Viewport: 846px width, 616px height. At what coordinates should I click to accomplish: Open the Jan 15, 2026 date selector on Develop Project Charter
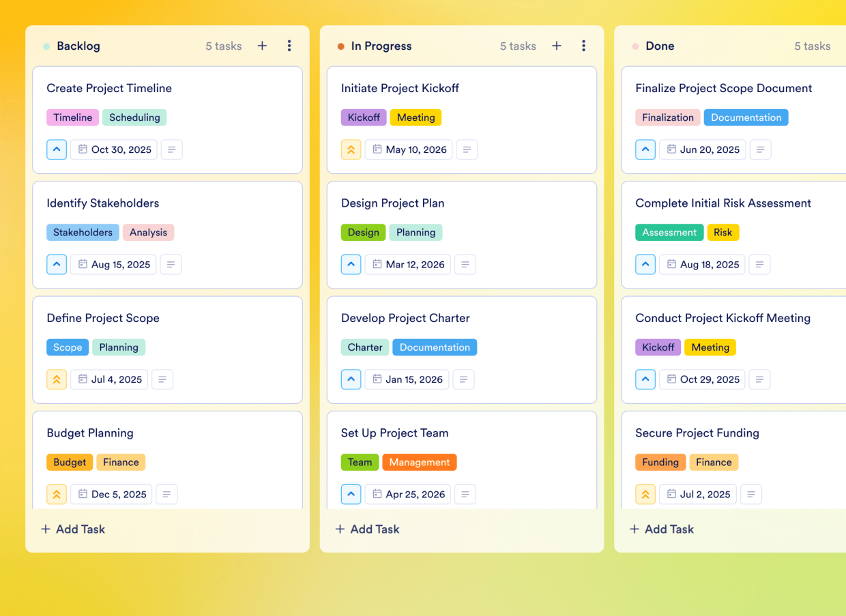click(x=407, y=379)
